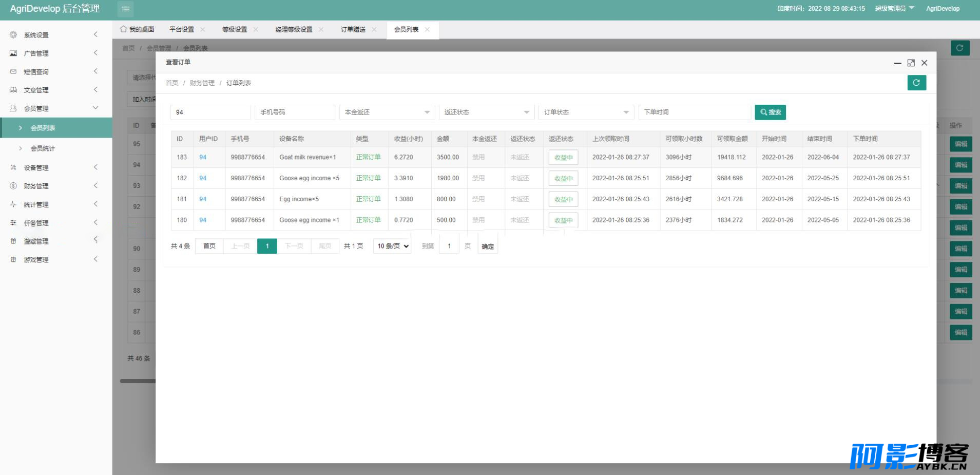Refresh the order list dialog with green icon
The width and height of the screenshot is (980, 475).
coord(916,83)
